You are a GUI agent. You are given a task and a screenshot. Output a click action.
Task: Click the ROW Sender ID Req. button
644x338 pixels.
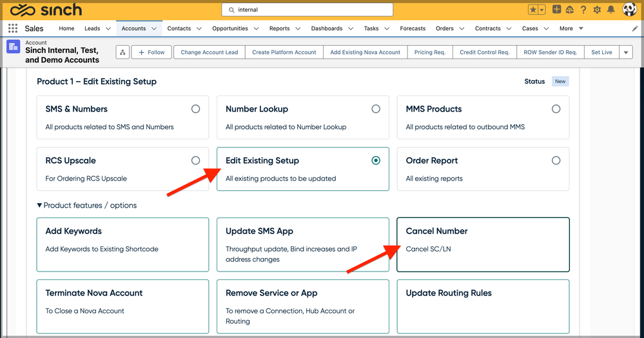tap(551, 52)
